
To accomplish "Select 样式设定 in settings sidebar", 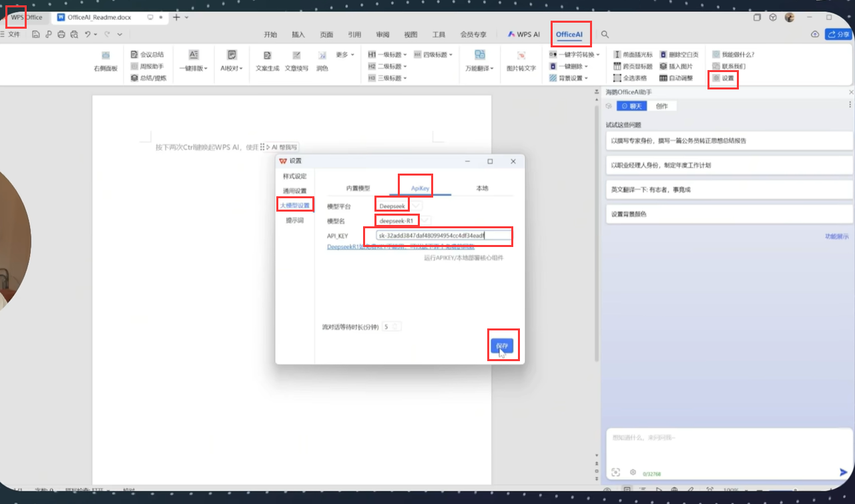I will tap(294, 176).
